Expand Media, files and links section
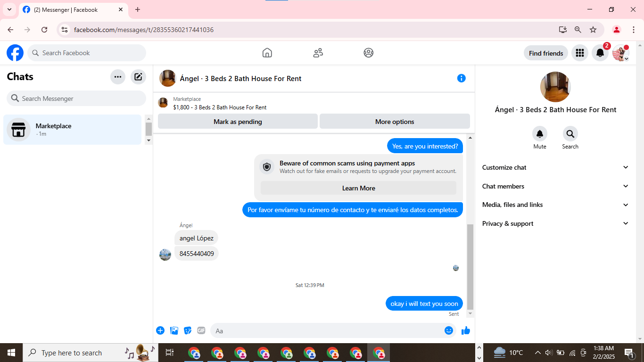The image size is (644, 362). click(555, 205)
